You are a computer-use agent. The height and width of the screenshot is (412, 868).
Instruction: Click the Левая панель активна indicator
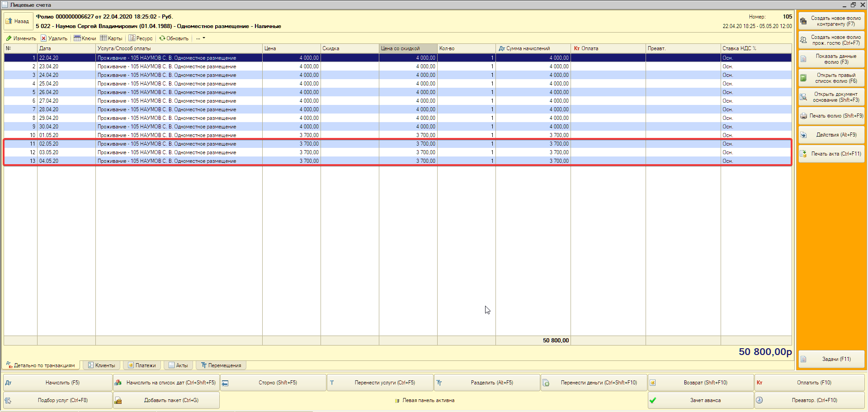(425, 400)
